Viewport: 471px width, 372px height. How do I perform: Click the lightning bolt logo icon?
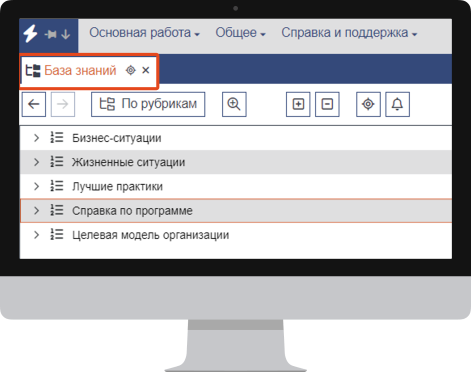(x=30, y=33)
